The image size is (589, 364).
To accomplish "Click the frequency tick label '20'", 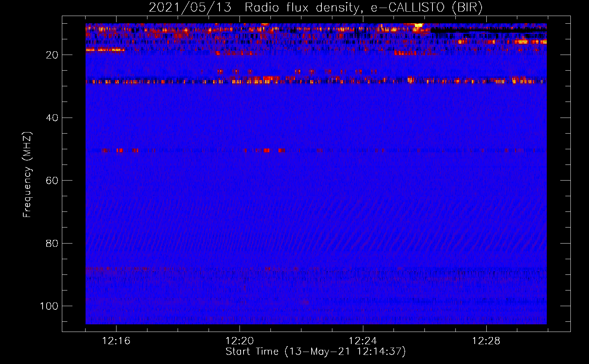I will tap(52, 55).
